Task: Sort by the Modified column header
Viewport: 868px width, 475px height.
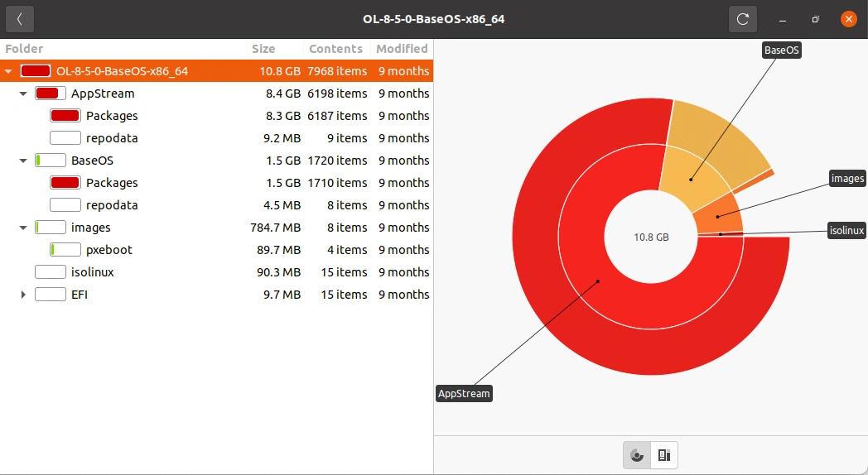Action: pyautogui.click(x=402, y=49)
